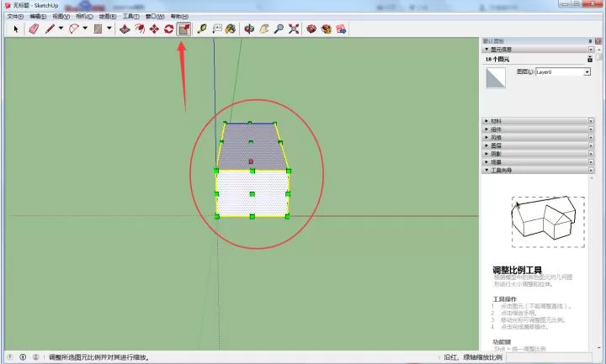Select the Move tool
606x364 pixels.
tap(154, 29)
